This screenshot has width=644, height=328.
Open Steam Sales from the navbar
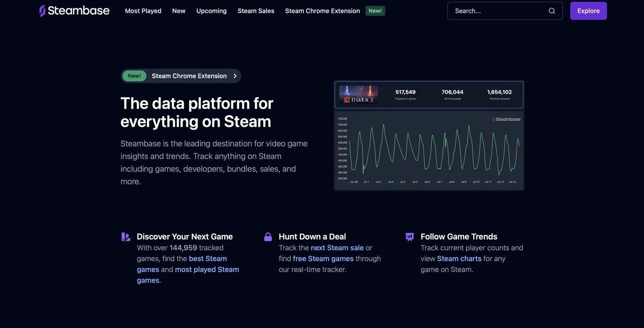256,11
